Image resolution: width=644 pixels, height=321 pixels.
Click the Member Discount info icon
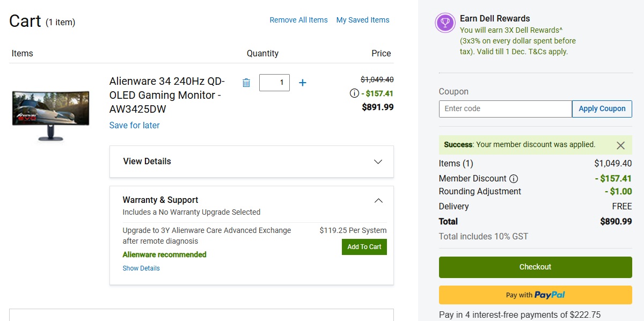pyautogui.click(x=514, y=179)
